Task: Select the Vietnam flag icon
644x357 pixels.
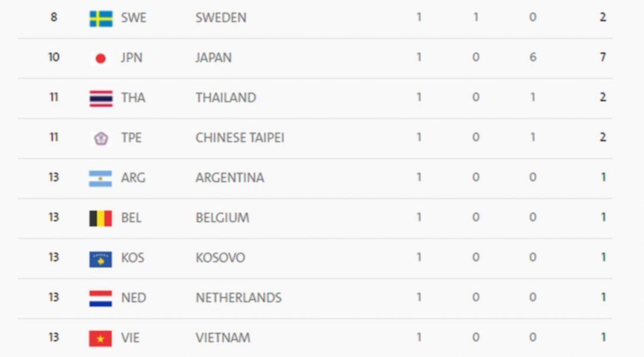Action: 101,338
